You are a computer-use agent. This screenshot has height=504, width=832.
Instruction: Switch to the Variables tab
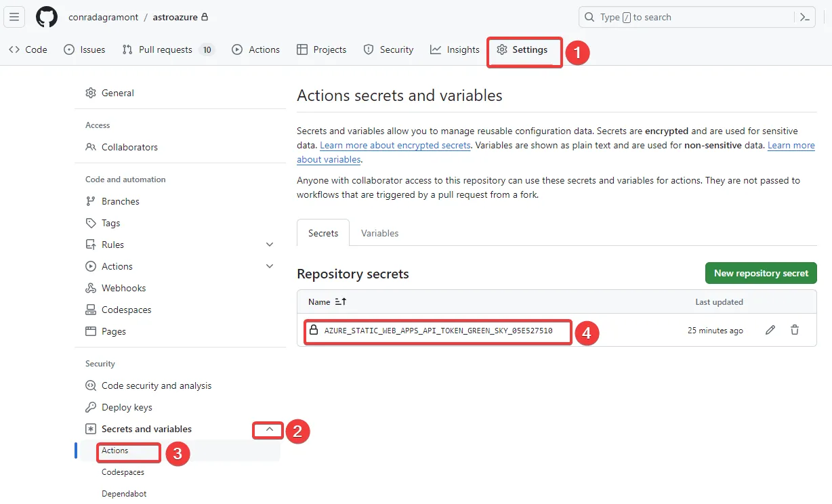[379, 233]
